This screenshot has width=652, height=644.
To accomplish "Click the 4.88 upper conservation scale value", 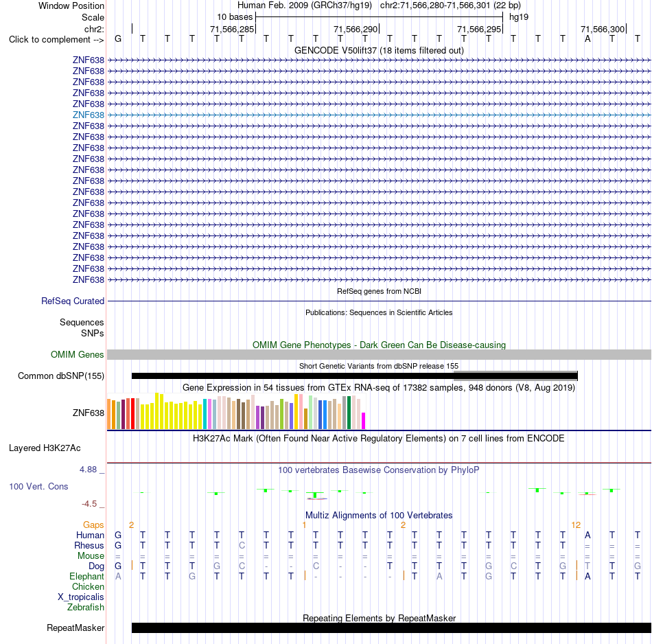I will click(x=88, y=470).
